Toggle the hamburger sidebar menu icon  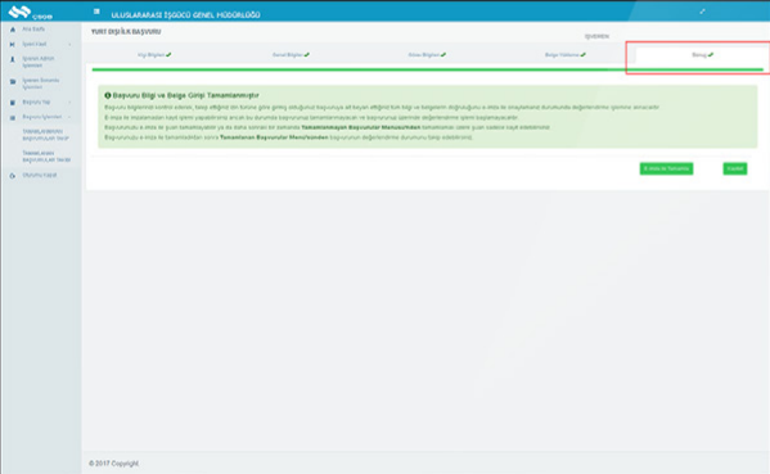click(96, 12)
